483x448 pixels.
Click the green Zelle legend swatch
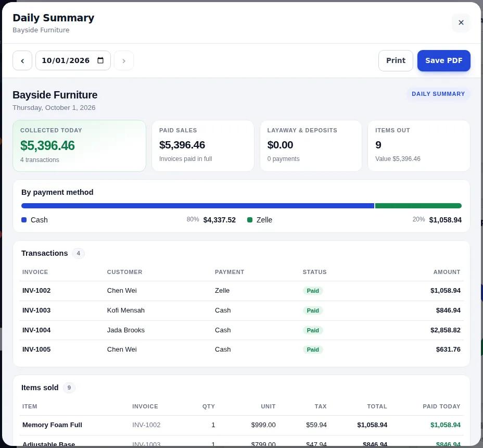pos(250,220)
